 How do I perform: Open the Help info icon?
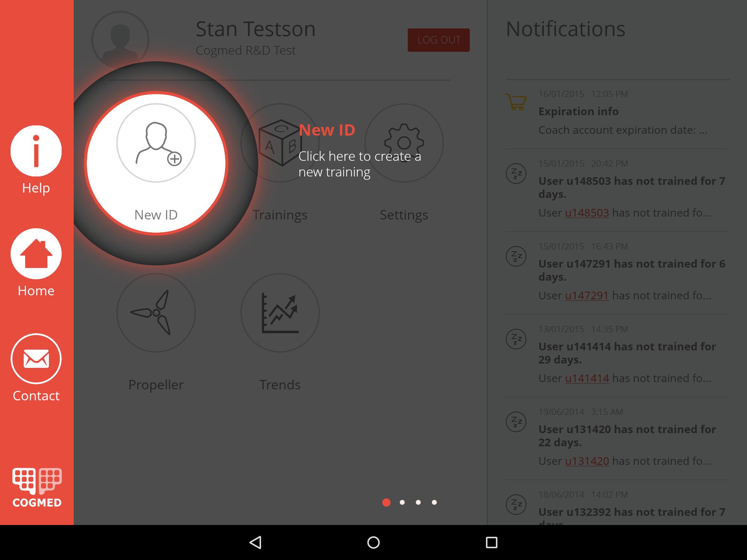(36, 151)
